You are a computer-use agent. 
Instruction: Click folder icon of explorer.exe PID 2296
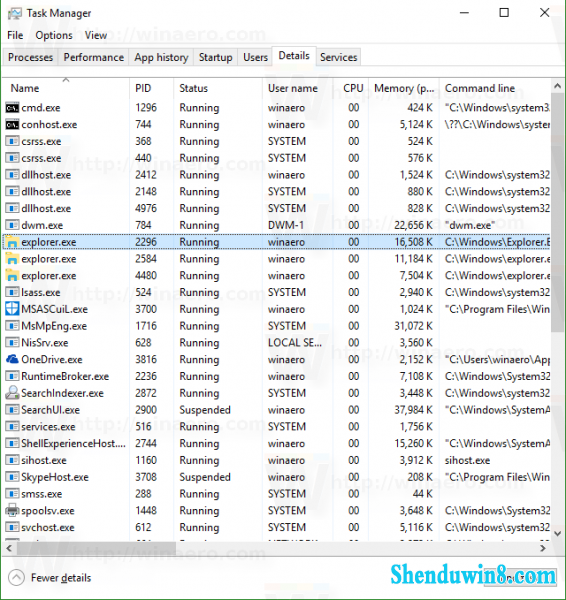(12, 242)
